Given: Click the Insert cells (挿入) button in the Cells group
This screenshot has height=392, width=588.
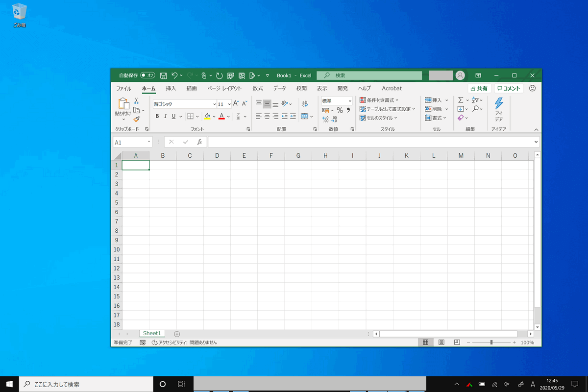Looking at the screenshot, I should [437, 100].
